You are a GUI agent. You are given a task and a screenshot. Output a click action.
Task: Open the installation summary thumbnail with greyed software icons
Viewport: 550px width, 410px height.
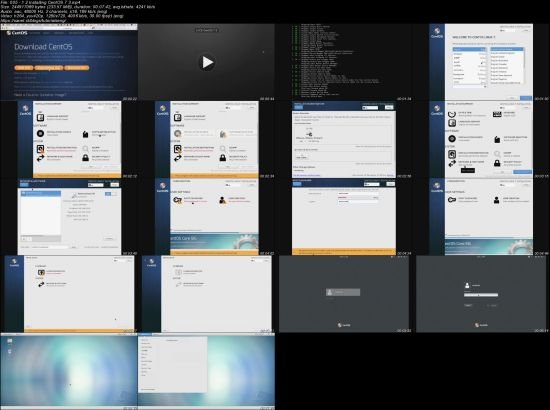click(207, 140)
